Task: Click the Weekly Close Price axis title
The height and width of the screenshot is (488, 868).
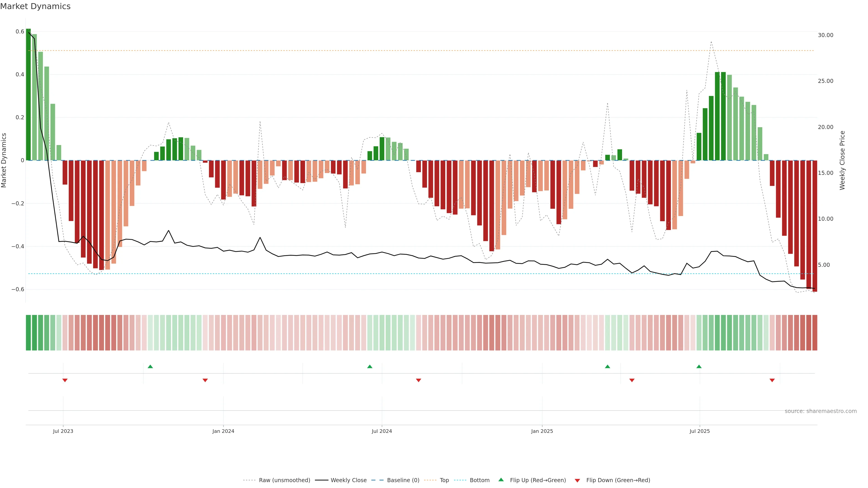Action: (842, 160)
